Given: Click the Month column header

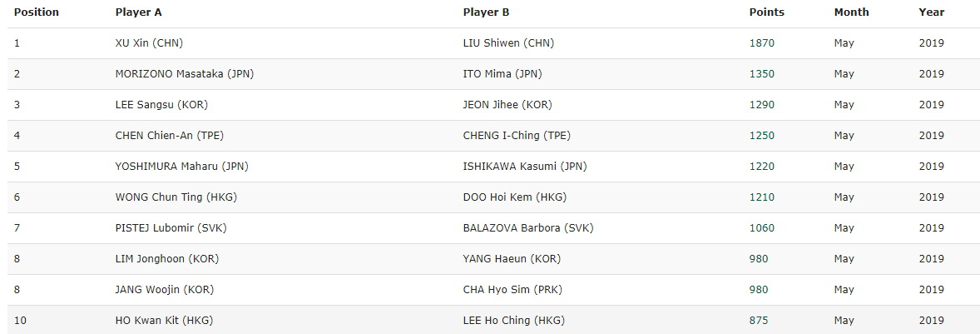Looking at the screenshot, I should 851,12.
